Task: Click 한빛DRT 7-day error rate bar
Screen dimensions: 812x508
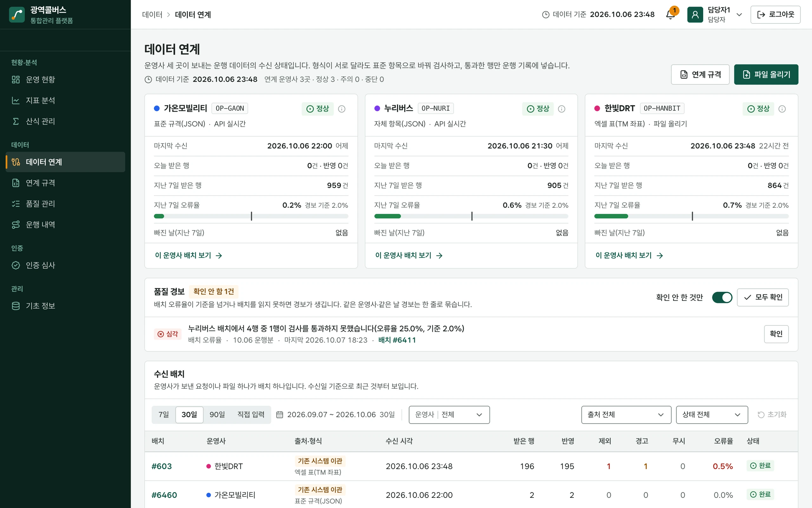Action: [691, 216]
